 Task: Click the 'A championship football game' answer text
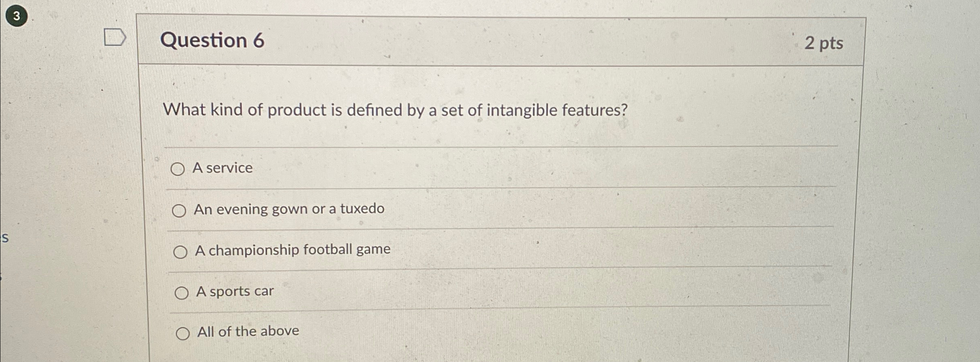pyautogui.click(x=292, y=250)
